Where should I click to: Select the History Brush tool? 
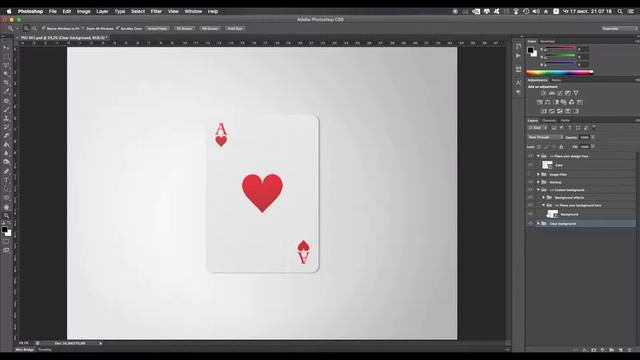pos(6,127)
